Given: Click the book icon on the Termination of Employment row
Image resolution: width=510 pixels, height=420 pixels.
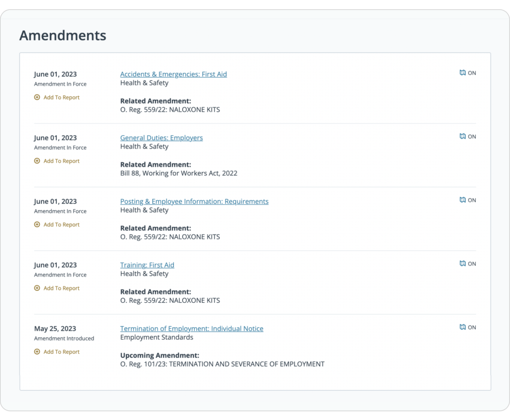Looking at the screenshot, I should (463, 327).
